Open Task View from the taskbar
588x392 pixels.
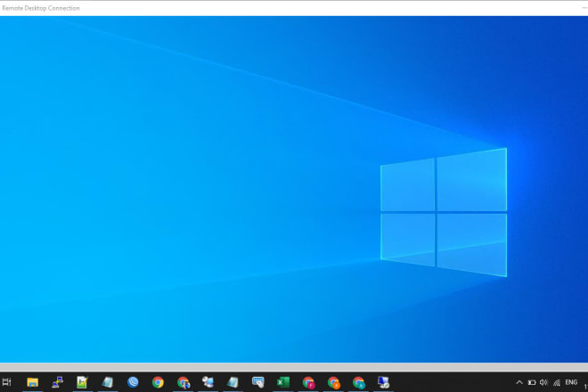6,382
